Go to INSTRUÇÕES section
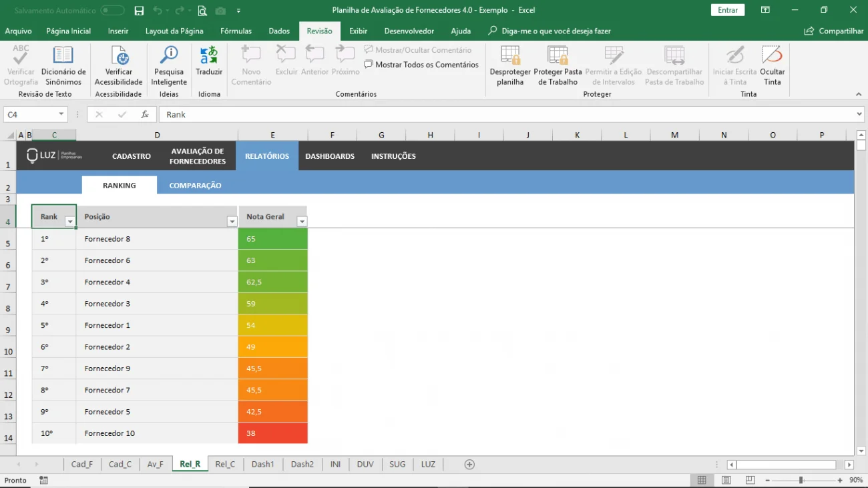868x488 pixels. pos(393,156)
